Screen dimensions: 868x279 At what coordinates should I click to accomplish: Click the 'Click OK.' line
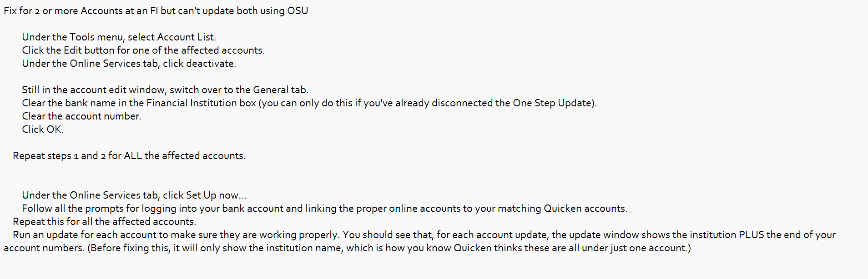click(x=43, y=130)
